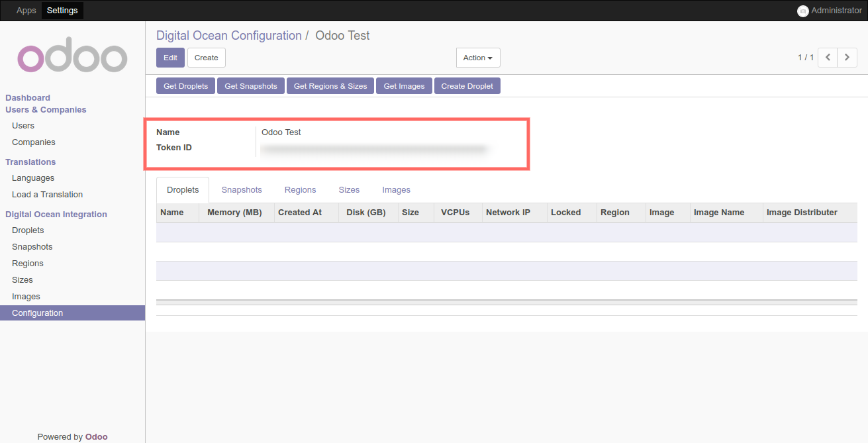Screen dimensions: 868x443
Task: Open Load a Translation in sidebar
Action: point(48,195)
